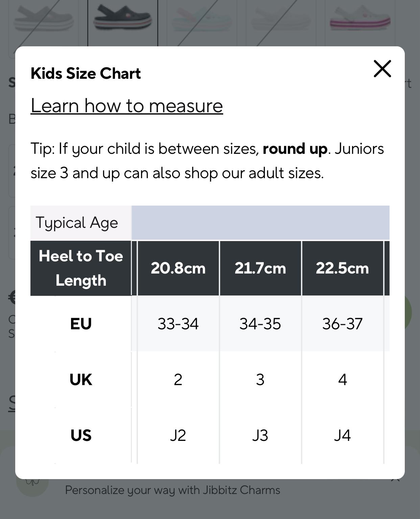Click the 20.8cm length column header

point(178,268)
